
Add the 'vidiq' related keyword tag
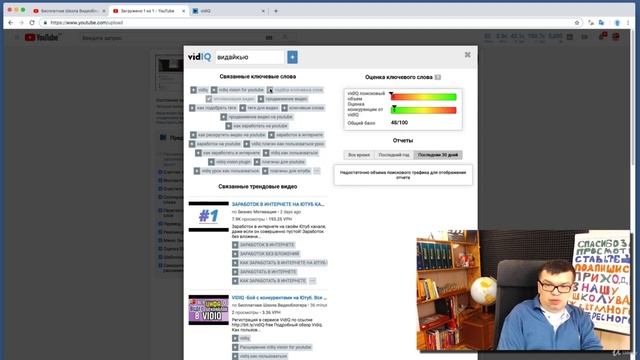tap(194, 90)
